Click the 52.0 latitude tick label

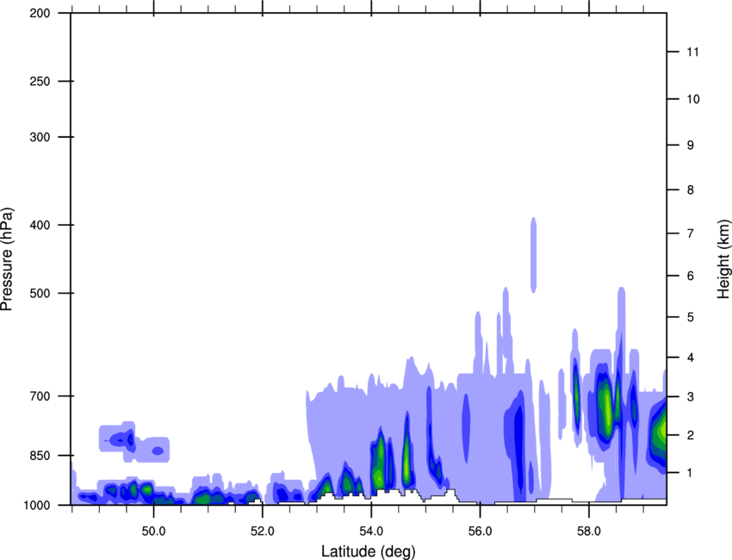point(263,532)
